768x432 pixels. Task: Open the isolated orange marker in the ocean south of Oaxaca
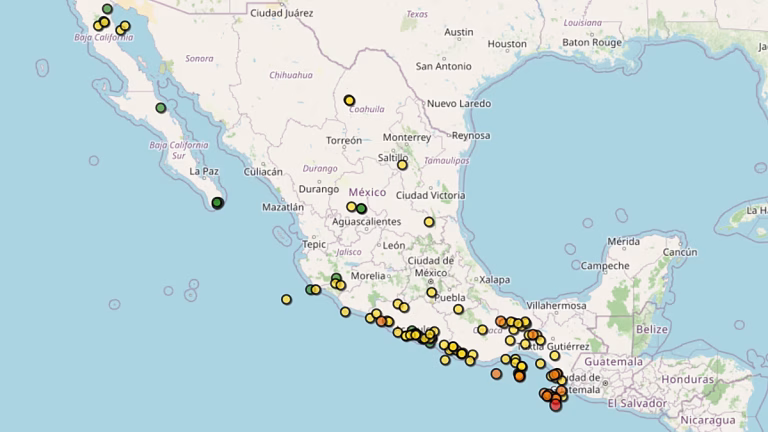496,374
